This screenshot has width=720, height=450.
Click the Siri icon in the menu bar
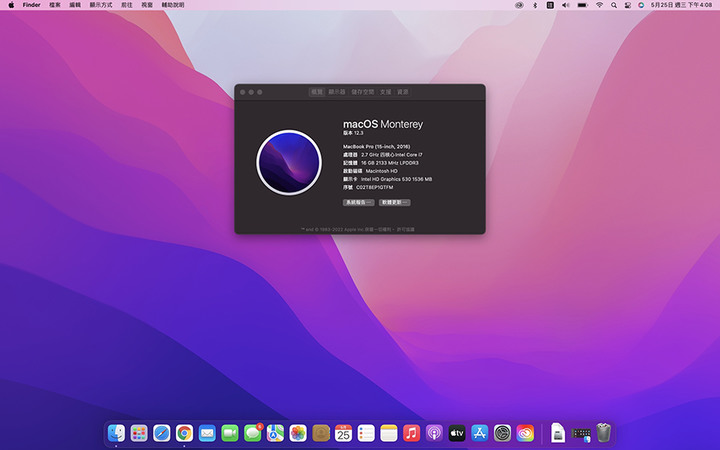click(x=641, y=5)
